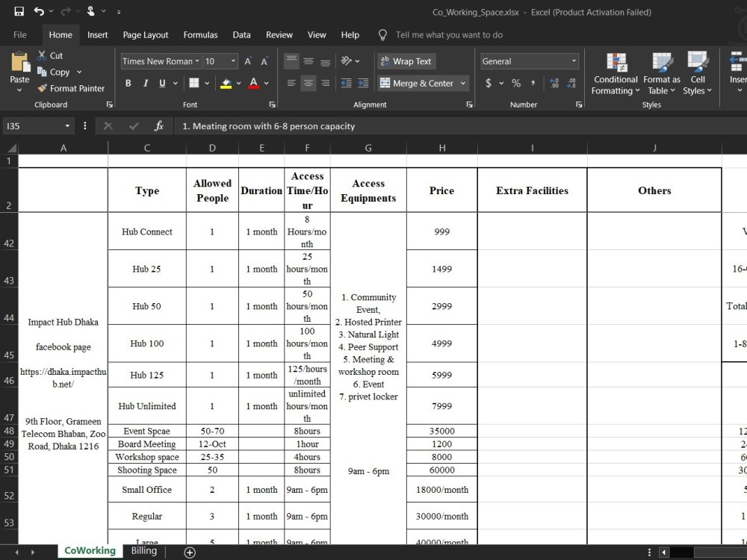Copy selection with Copy icon
Image resolution: width=747 pixels, height=560 pixels.
pyautogui.click(x=53, y=72)
